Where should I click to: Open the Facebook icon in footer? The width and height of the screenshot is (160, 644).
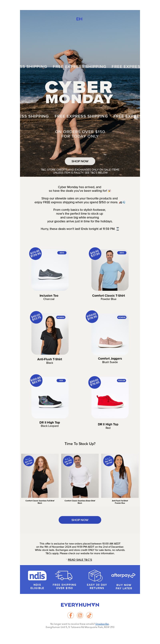tap(71, 615)
